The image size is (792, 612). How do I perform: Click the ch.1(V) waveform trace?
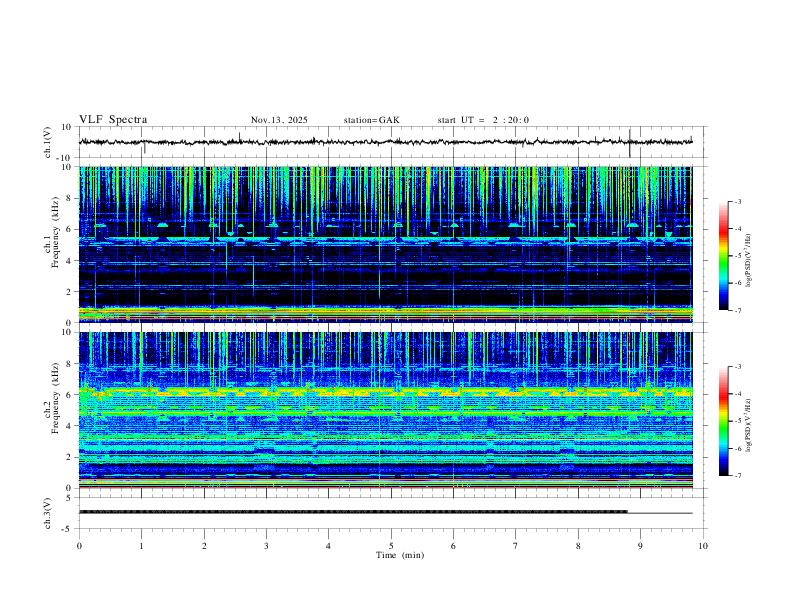click(x=385, y=142)
